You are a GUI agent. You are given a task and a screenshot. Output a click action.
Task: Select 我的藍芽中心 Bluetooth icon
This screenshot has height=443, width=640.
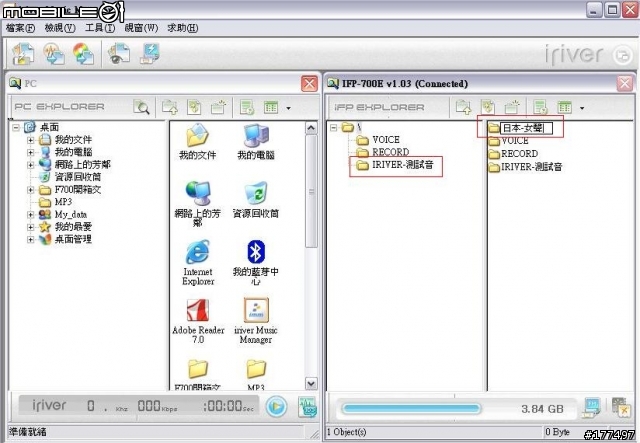256,263
